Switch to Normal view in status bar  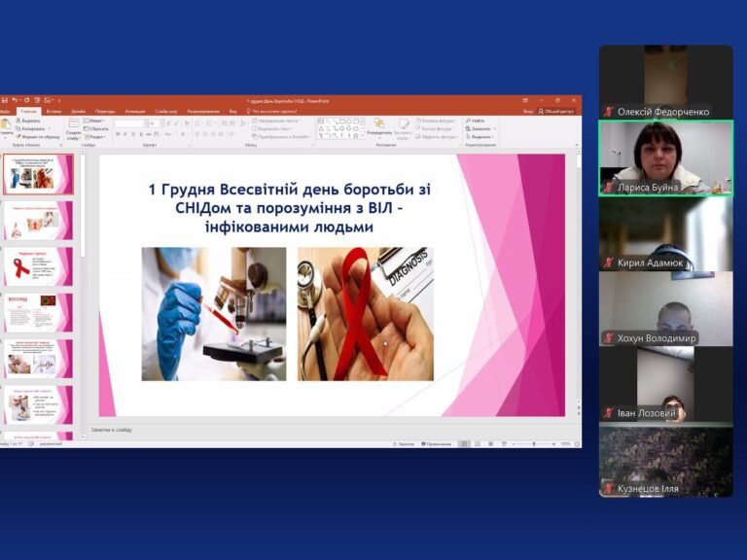click(x=465, y=443)
